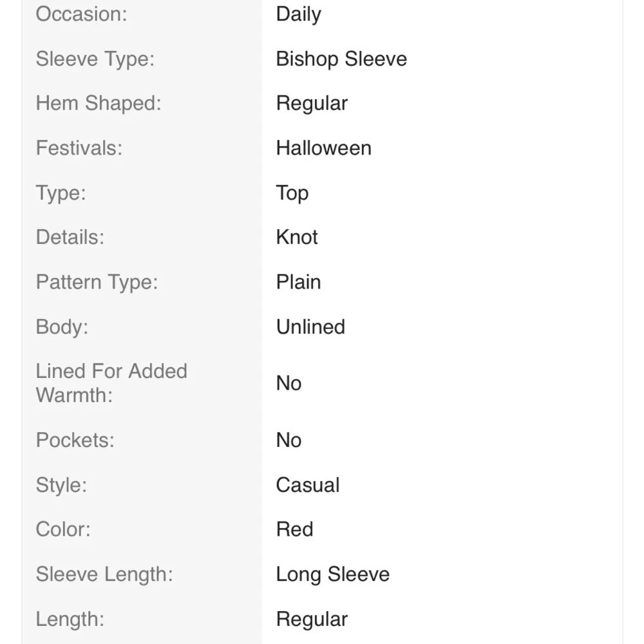Image resolution: width=644 pixels, height=644 pixels.
Task: Tap the "Red" color value
Action: point(294,529)
